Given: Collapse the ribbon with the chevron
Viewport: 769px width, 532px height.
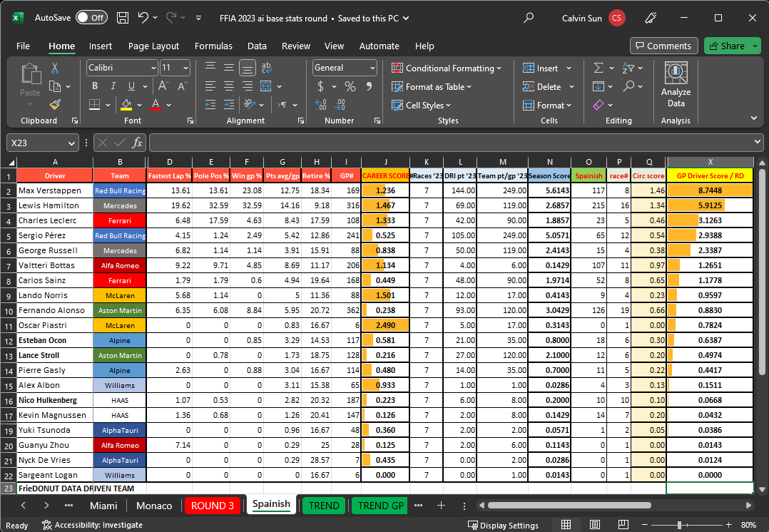Looking at the screenshot, I should (754, 118).
